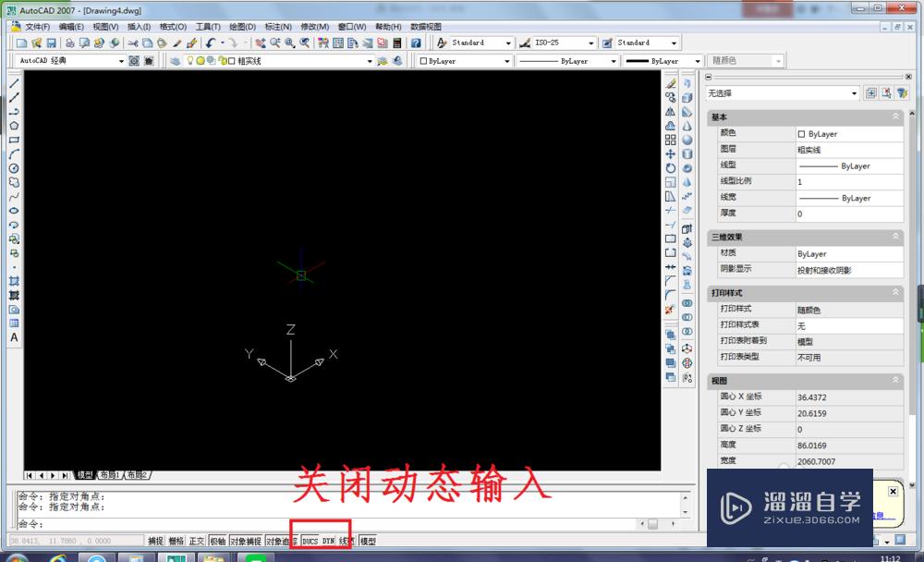Disable DYN dynamic input in the status bar
The width and height of the screenshot is (924, 562).
pos(330,540)
